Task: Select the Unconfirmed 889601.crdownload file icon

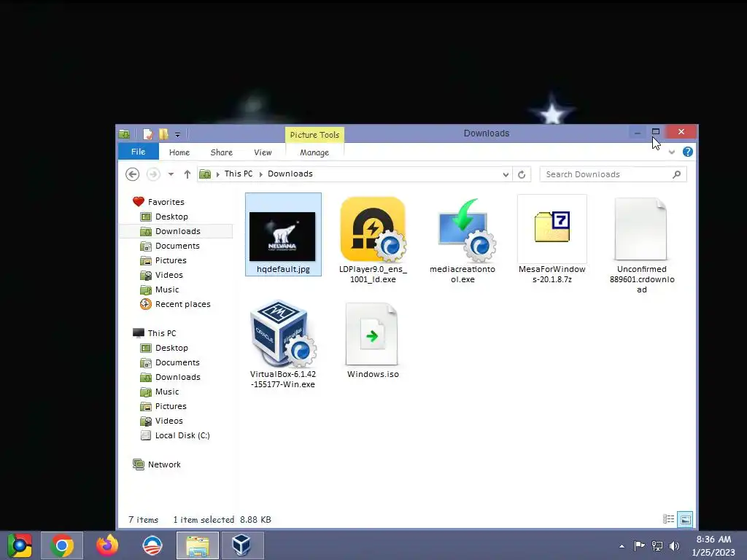Action: [x=640, y=229]
